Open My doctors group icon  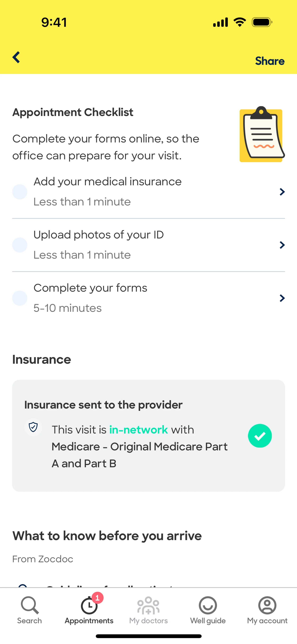[148, 605]
